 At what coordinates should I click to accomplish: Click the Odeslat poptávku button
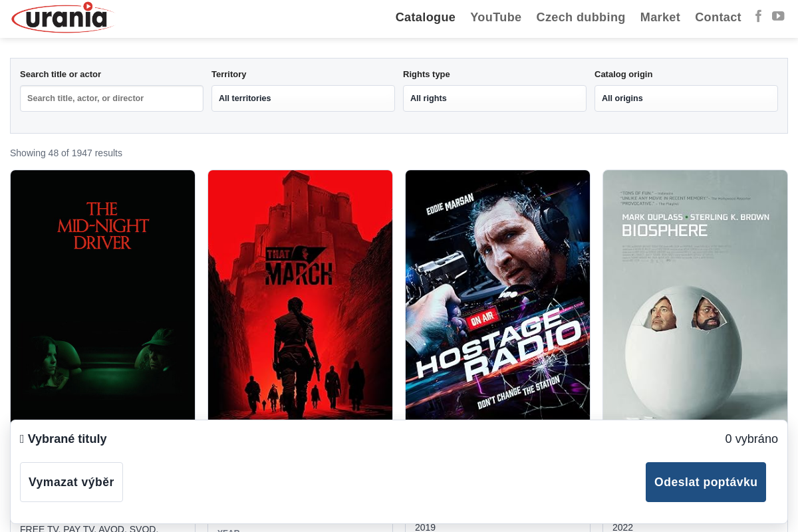click(706, 482)
